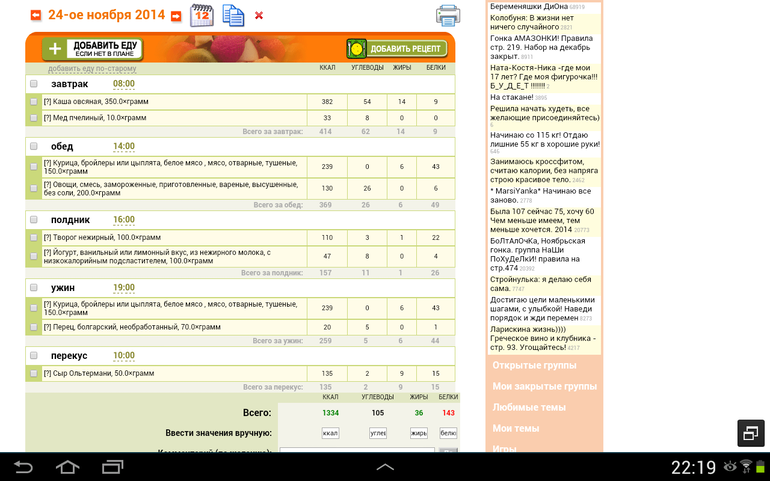Print the food diary via printer icon
The height and width of the screenshot is (481, 770).
(447, 16)
